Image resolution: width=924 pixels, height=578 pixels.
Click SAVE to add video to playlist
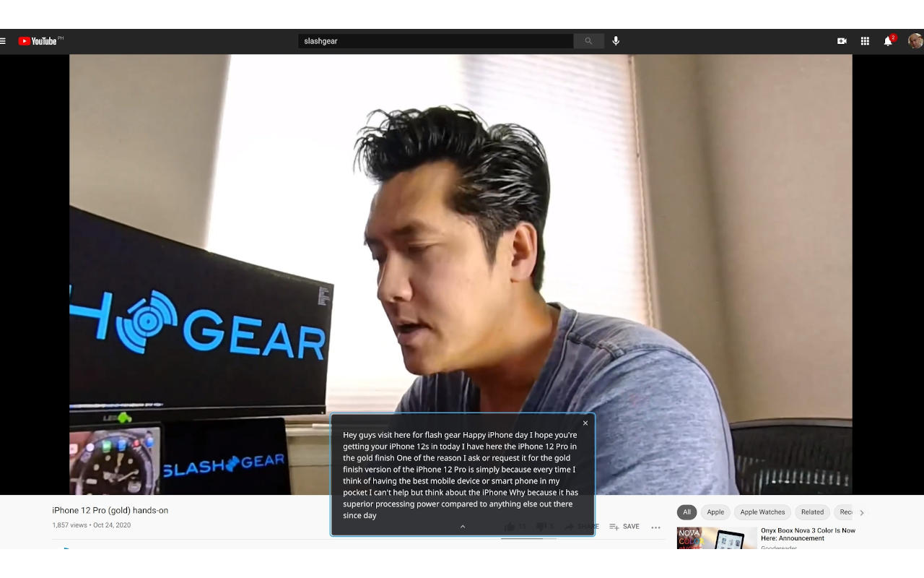tap(624, 527)
